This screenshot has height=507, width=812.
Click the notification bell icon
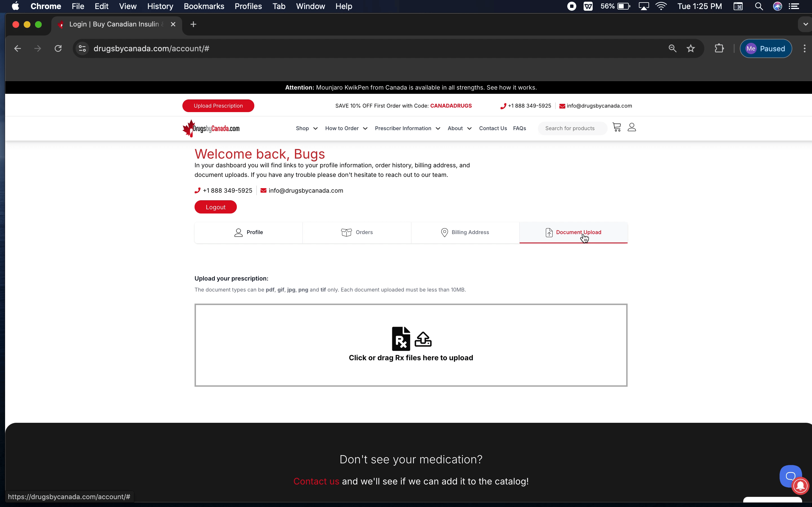tap(801, 486)
